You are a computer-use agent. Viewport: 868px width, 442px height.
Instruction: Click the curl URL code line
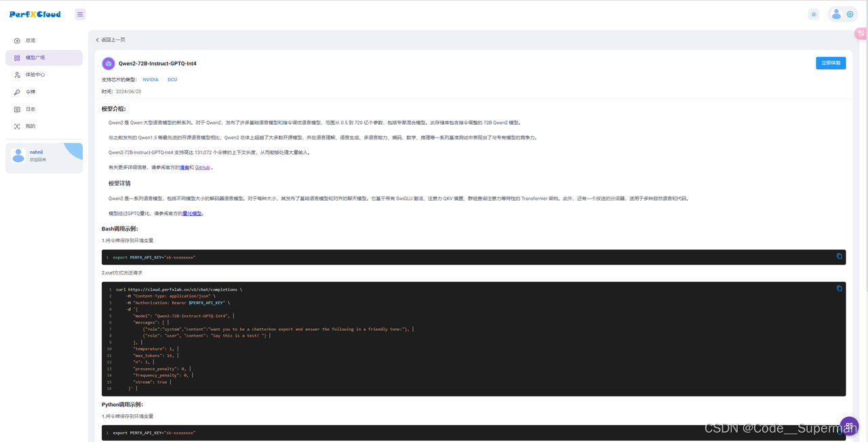(179, 289)
